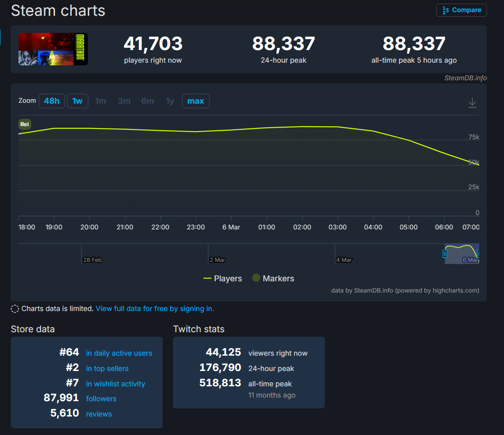Click the Compare button
Screen dimensions: 504x435
tap(461, 10)
